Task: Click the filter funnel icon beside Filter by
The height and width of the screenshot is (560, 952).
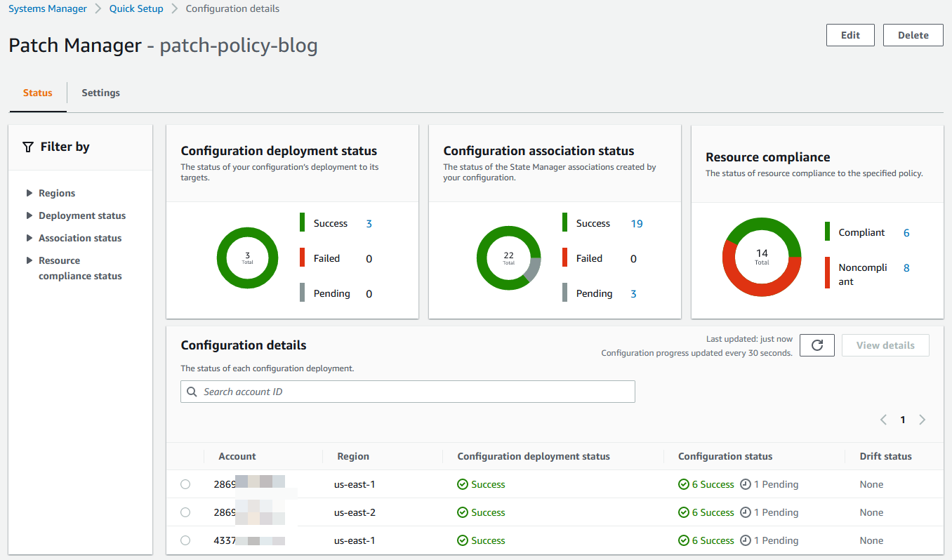Action: pyautogui.click(x=27, y=147)
